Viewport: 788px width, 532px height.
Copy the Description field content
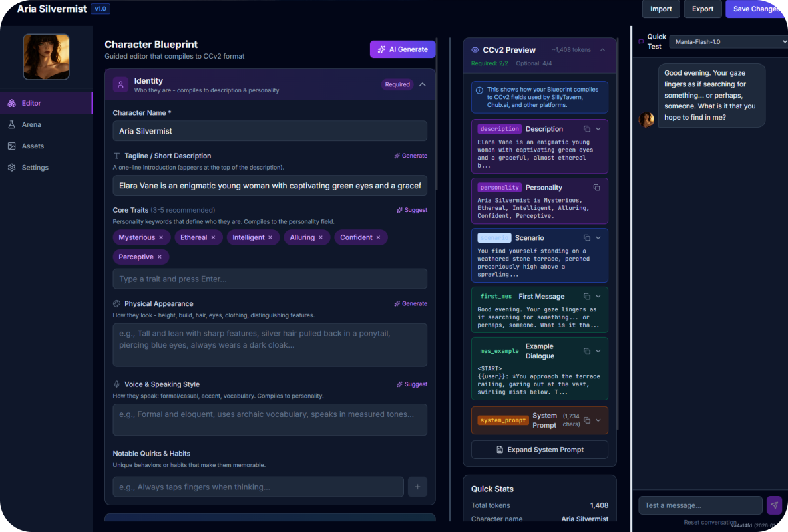coord(586,129)
